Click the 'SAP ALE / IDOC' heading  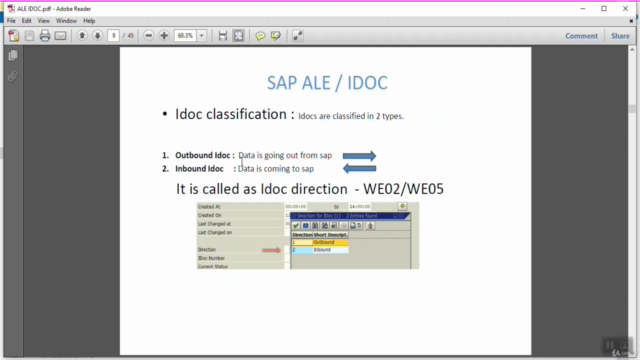pos(327,83)
